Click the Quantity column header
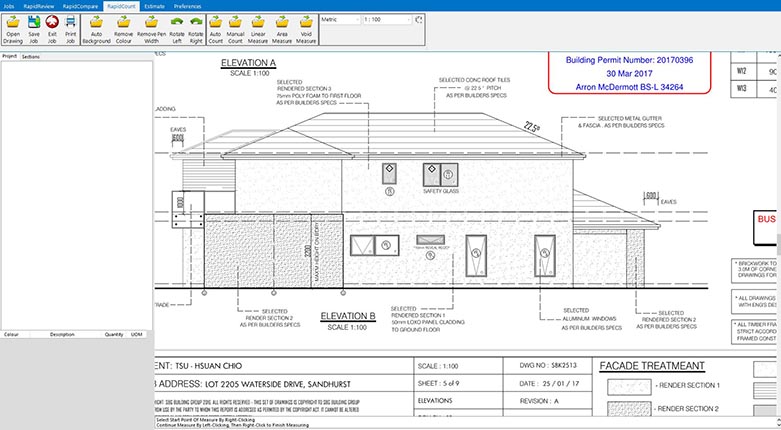The image size is (781, 430). 114,334
